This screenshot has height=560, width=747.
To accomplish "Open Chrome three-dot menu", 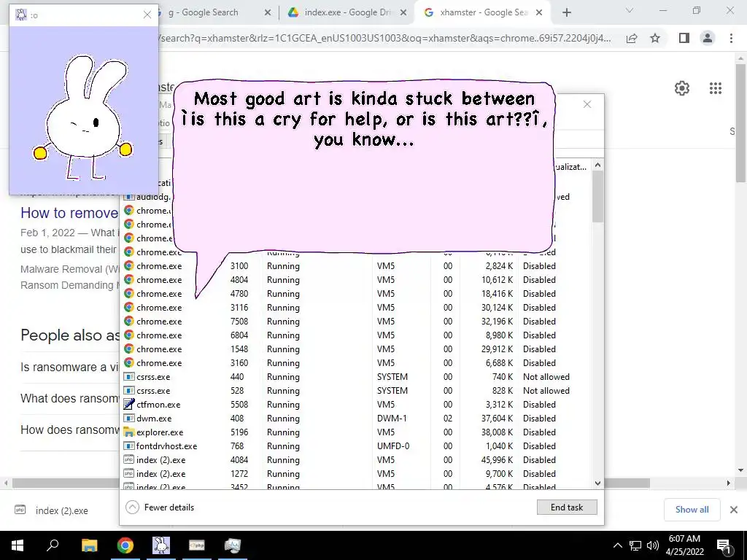I will pos(731,38).
